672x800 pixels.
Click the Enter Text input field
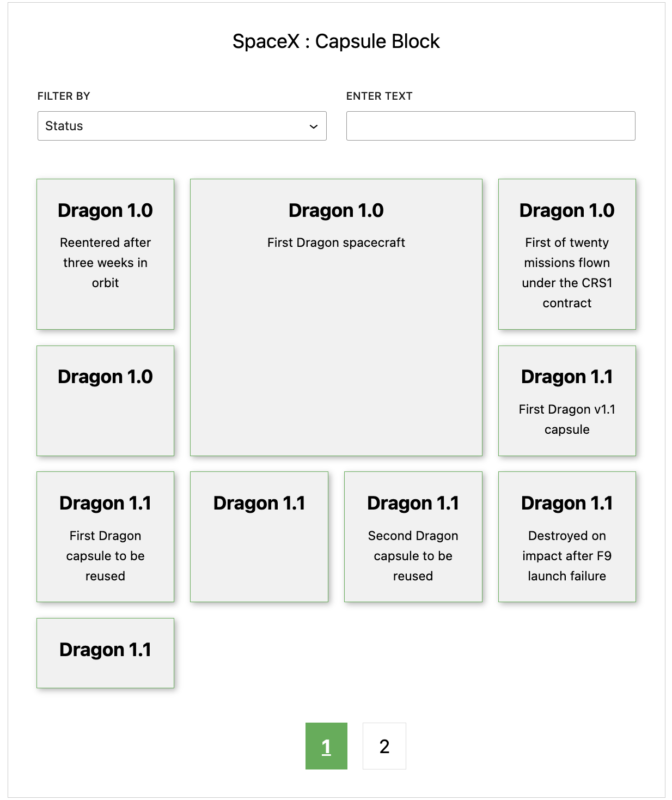(x=491, y=126)
